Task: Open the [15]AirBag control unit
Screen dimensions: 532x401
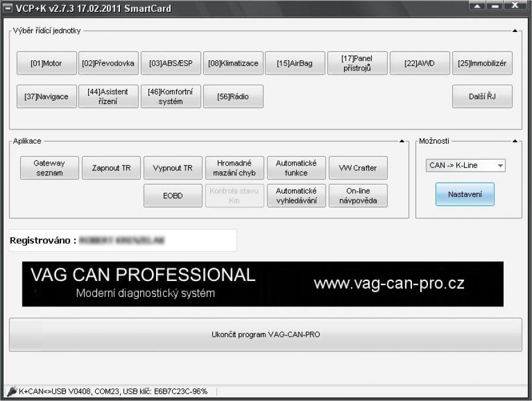Action: 295,63
